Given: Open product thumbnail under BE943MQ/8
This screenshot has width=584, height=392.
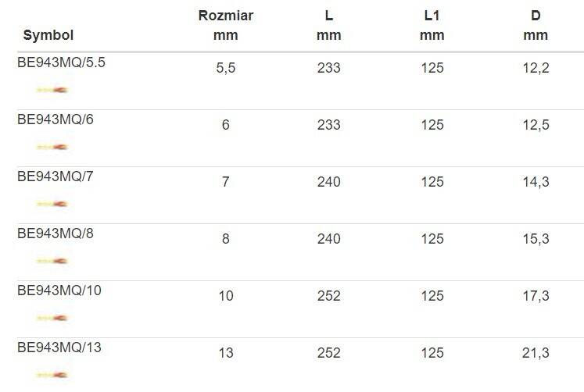Looking at the screenshot, I should pos(52,261).
